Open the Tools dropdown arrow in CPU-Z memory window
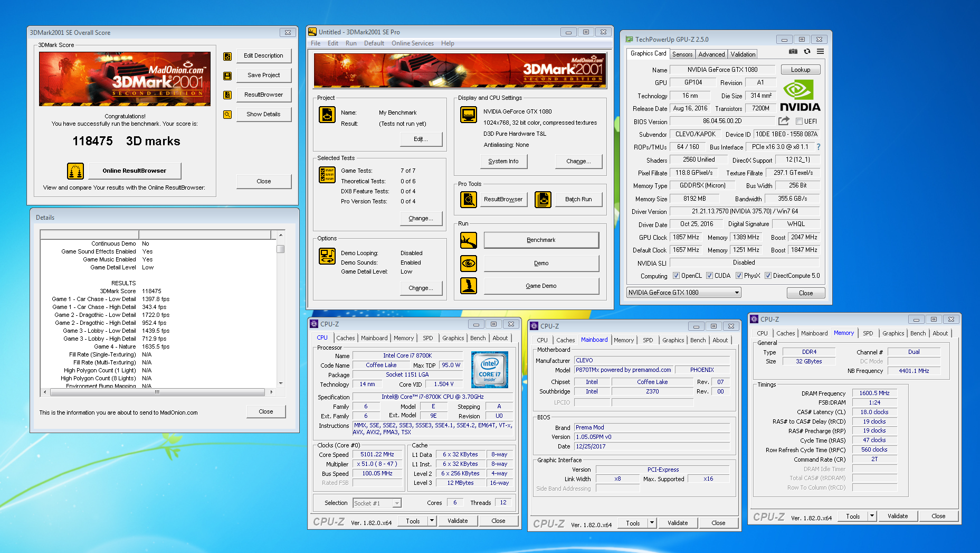 (x=872, y=516)
